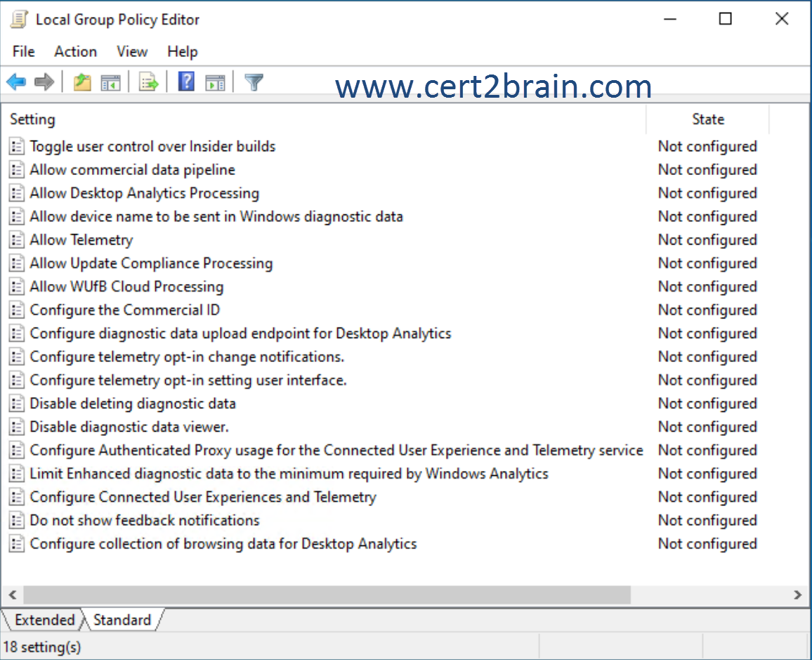Select Allow device name to be sent setting

[x=216, y=216]
